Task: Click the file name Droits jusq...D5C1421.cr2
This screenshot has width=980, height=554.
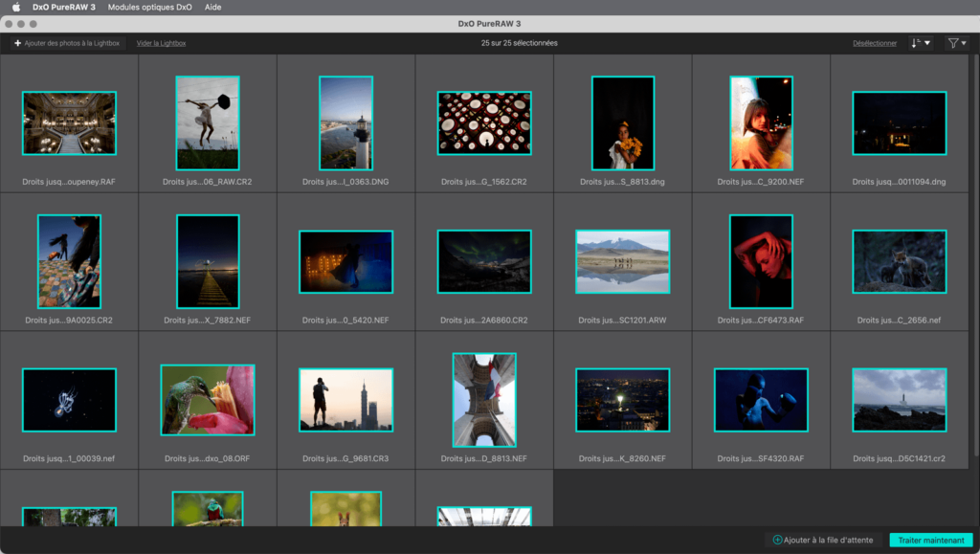Action: (x=899, y=458)
